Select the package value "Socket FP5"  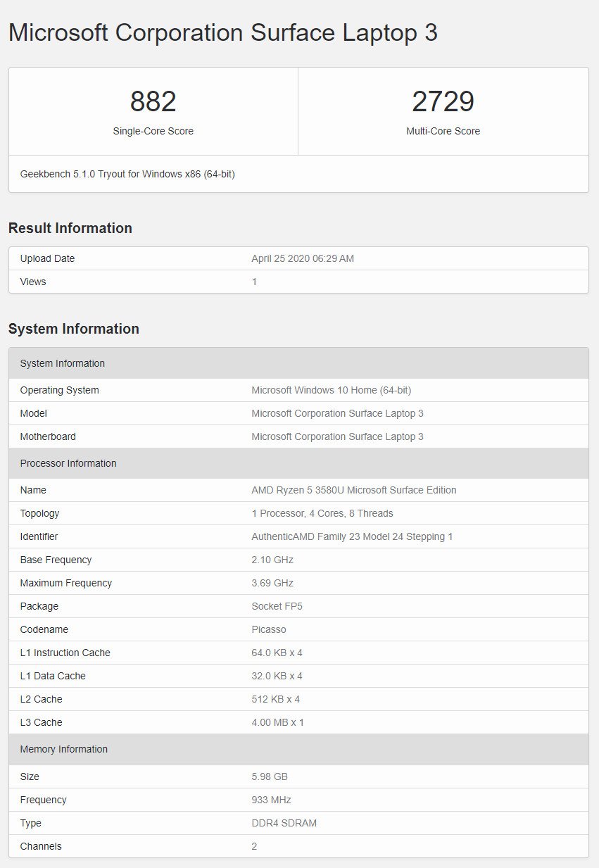(277, 606)
